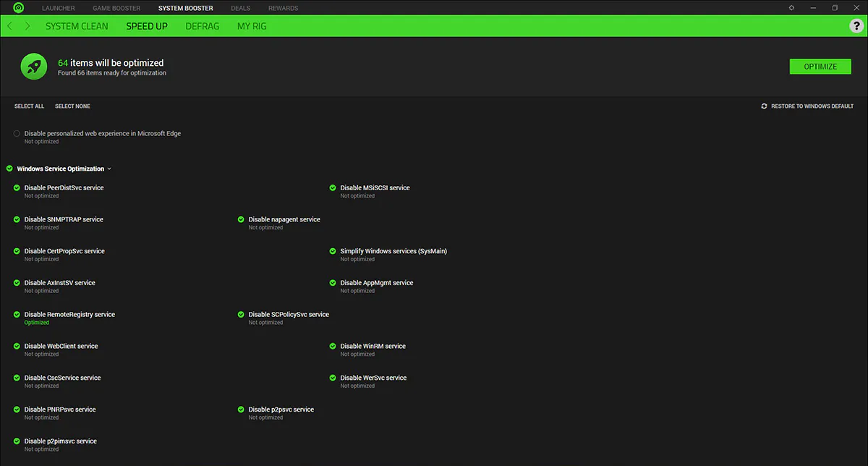Image resolution: width=868 pixels, height=466 pixels.
Task: Click Select None
Action: point(72,106)
